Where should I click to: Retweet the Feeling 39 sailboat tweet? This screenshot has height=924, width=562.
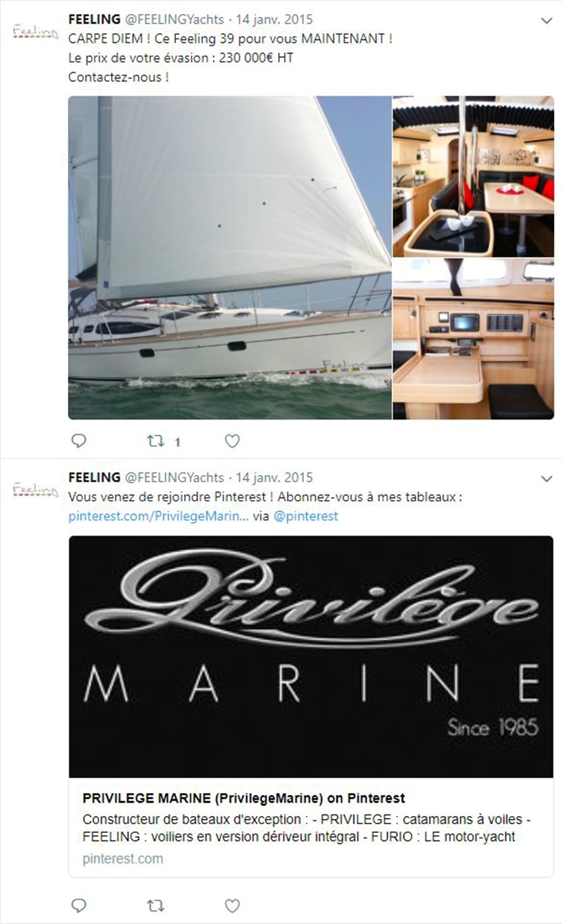(x=156, y=442)
